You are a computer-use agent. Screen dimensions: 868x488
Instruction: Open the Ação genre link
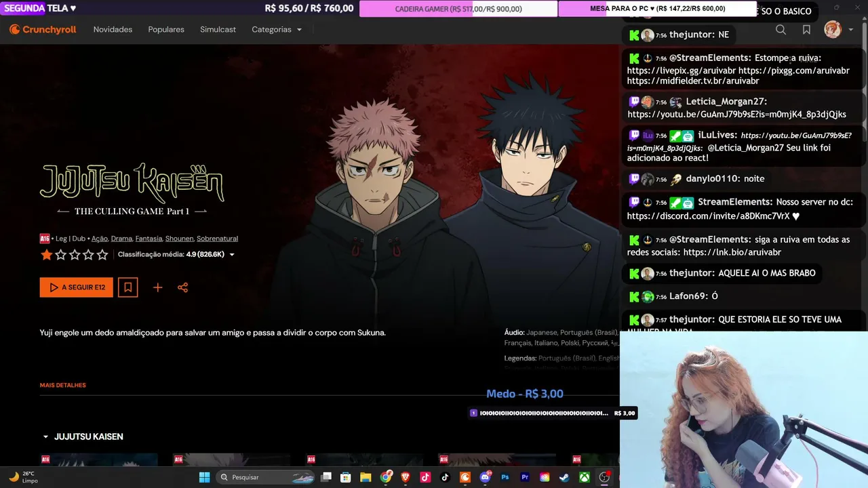[x=100, y=239]
